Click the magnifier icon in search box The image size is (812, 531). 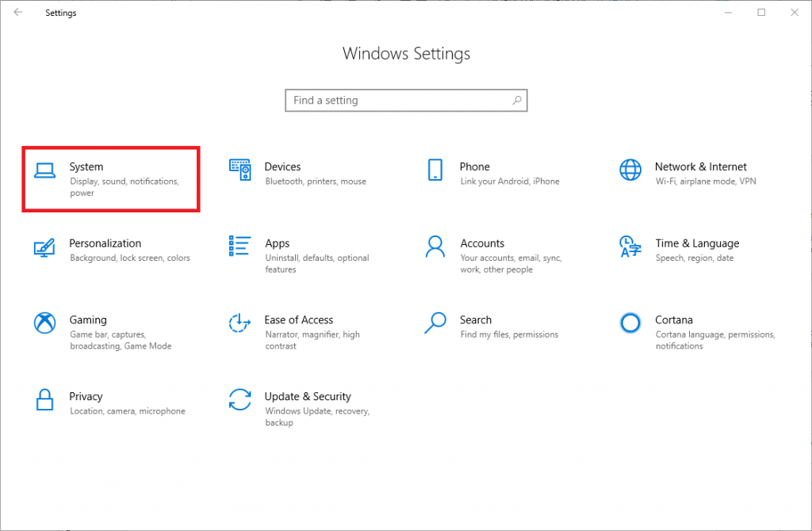coord(517,100)
